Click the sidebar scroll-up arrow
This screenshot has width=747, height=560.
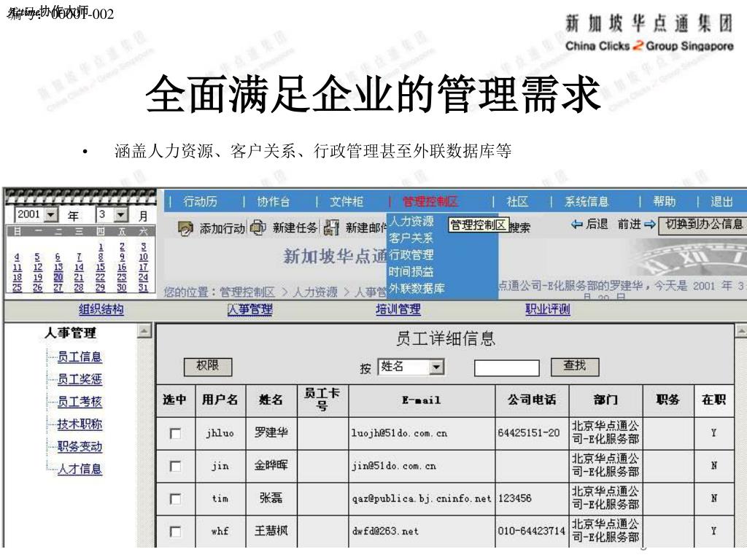tap(144, 330)
